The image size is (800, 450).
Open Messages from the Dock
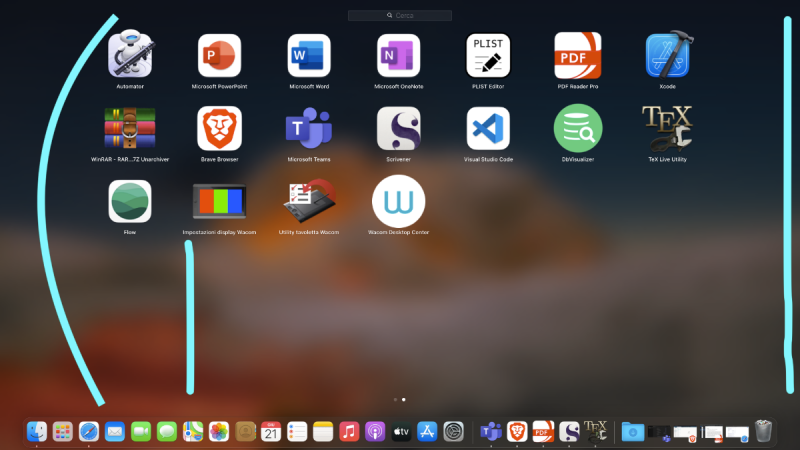167,432
